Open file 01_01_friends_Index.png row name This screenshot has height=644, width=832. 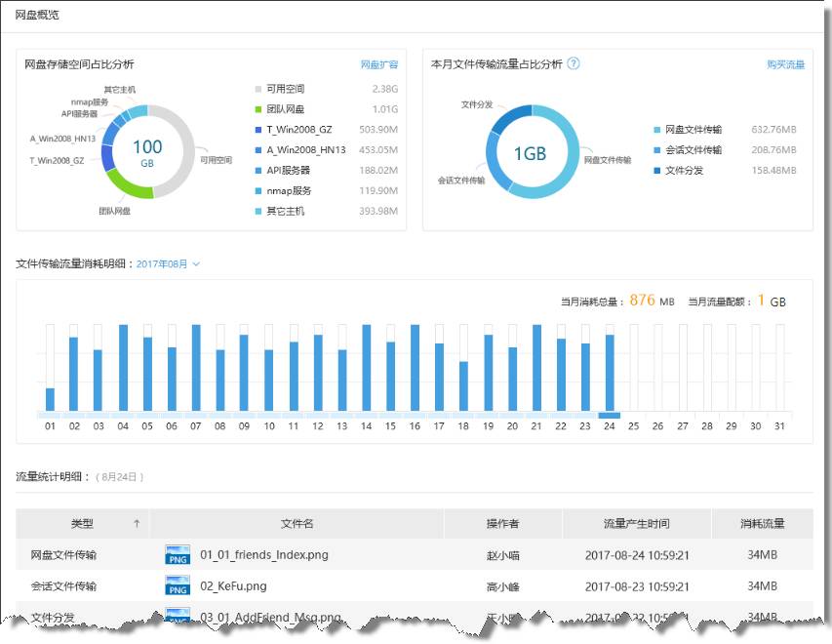point(263,555)
